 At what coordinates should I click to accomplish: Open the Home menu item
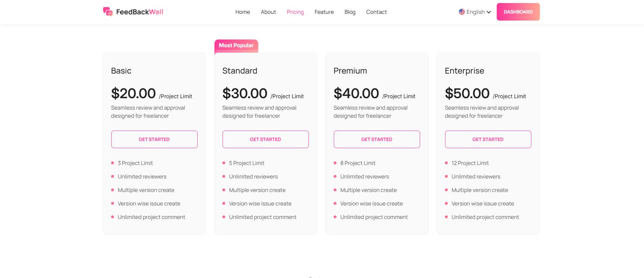tap(242, 12)
